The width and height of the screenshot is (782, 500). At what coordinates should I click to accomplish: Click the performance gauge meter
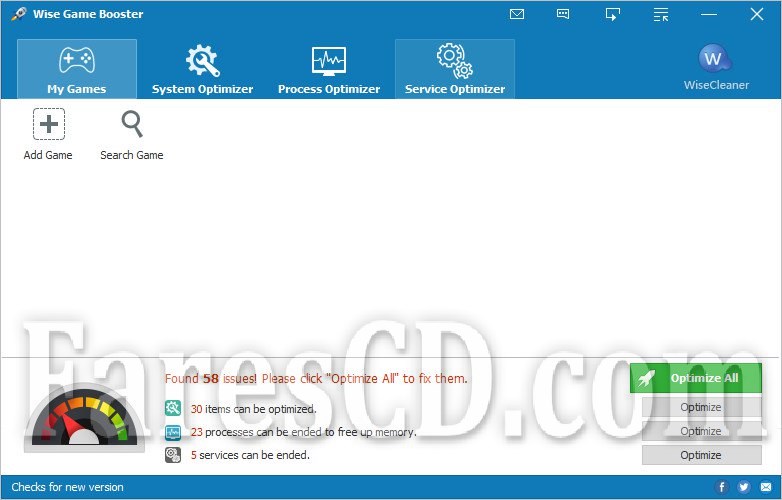84,418
